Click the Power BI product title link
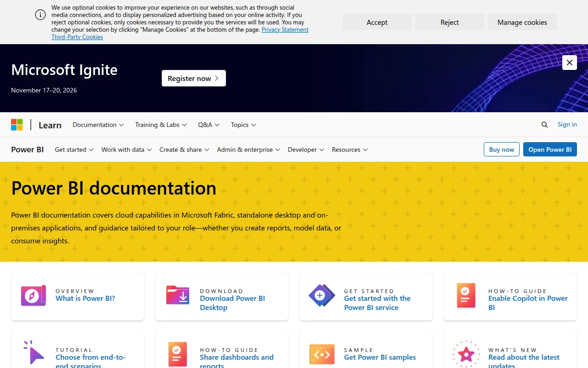The image size is (588, 368). (x=28, y=149)
